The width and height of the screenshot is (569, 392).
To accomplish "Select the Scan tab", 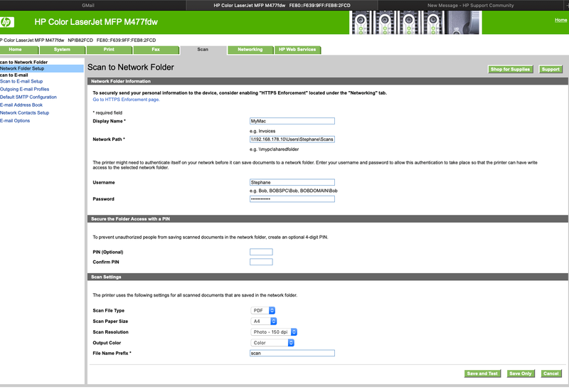I will (x=203, y=50).
